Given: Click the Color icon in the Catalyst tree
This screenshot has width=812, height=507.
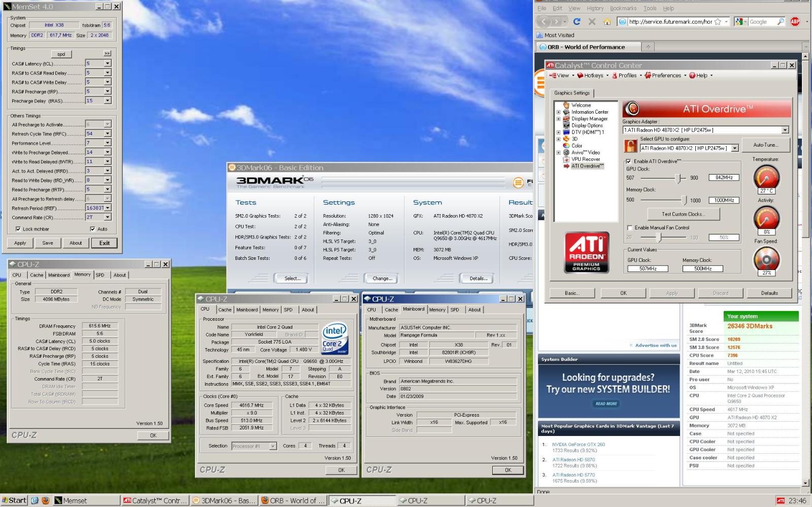Looking at the screenshot, I should click(566, 146).
